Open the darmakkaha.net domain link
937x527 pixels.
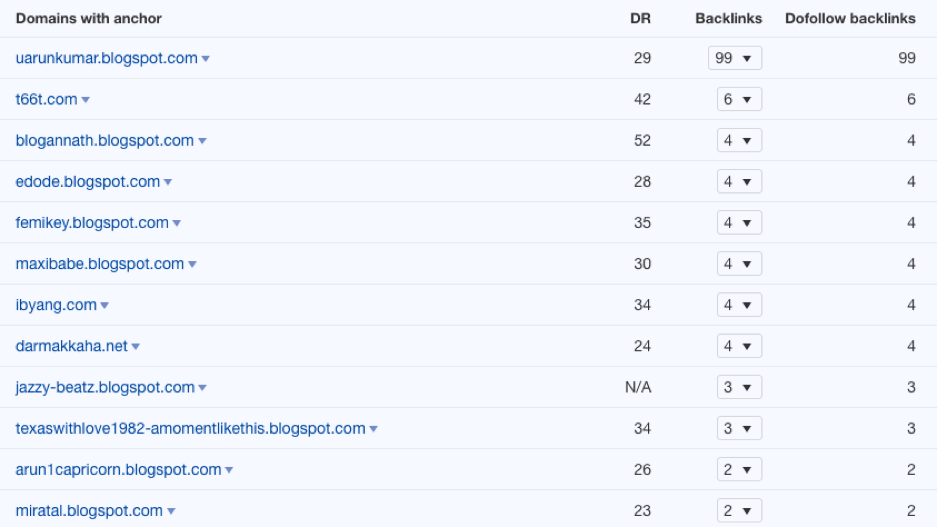72,346
